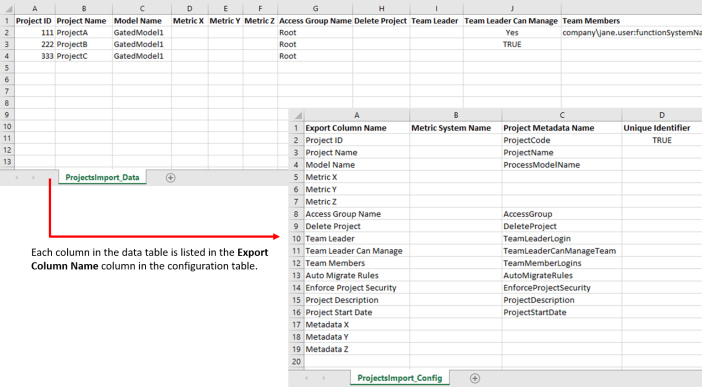
Task: Click the DeleteProject cell
Action: (562, 226)
